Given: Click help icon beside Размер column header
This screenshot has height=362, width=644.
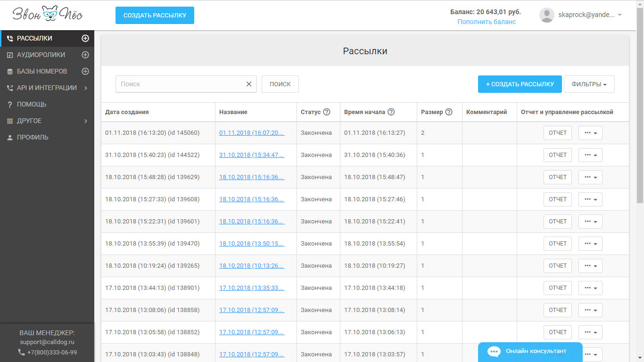Looking at the screenshot, I should pyautogui.click(x=449, y=112).
